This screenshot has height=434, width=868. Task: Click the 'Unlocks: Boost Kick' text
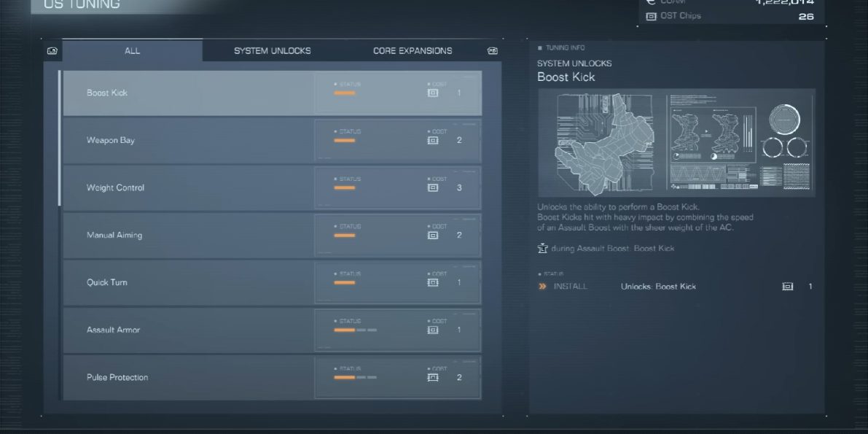(658, 287)
